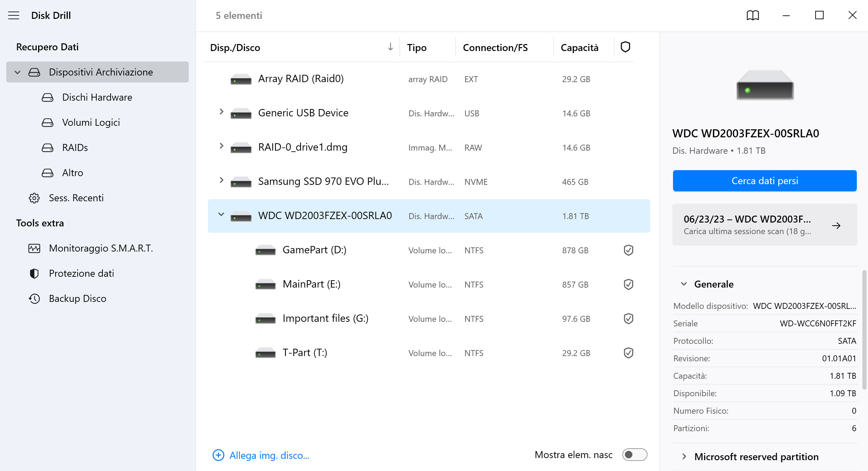Click the right panel vertical scrollbar
The height and width of the screenshot is (471, 868).
865,329
